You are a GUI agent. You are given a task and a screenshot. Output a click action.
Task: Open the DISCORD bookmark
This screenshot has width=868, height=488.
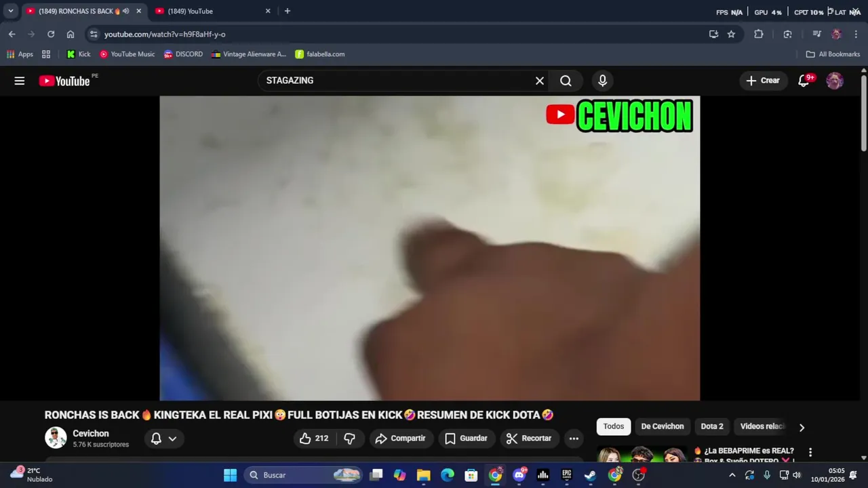click(x=183, y=54)
